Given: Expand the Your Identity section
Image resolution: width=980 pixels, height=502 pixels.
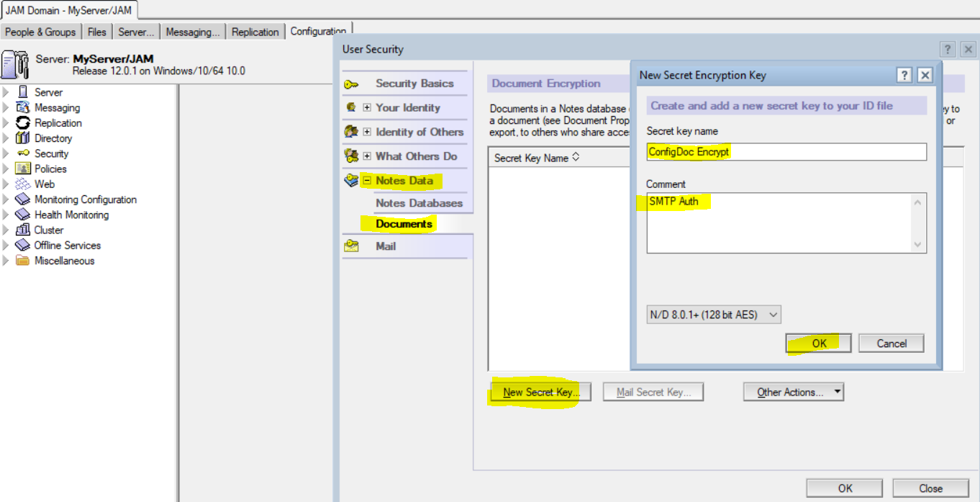Looking at the screenshot, I should click(367, 107).
